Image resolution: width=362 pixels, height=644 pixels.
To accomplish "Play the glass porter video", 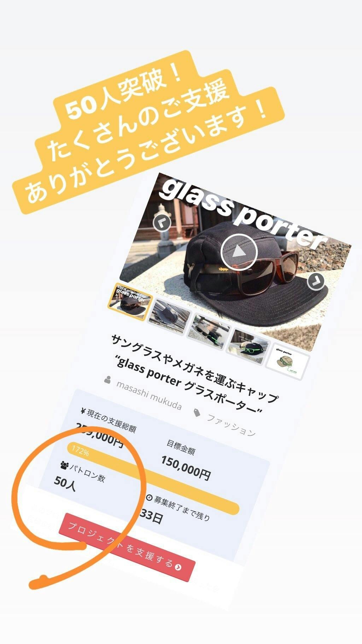I will click(239, 252).
